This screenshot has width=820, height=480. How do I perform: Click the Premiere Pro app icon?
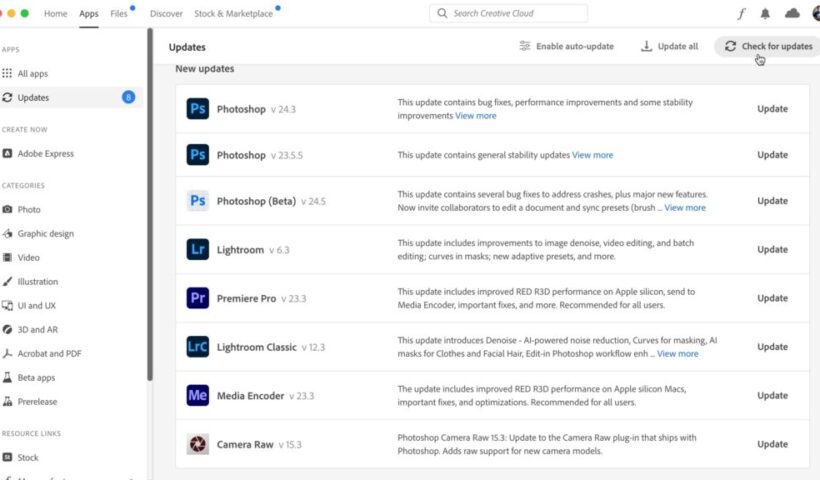coord(198,298)
